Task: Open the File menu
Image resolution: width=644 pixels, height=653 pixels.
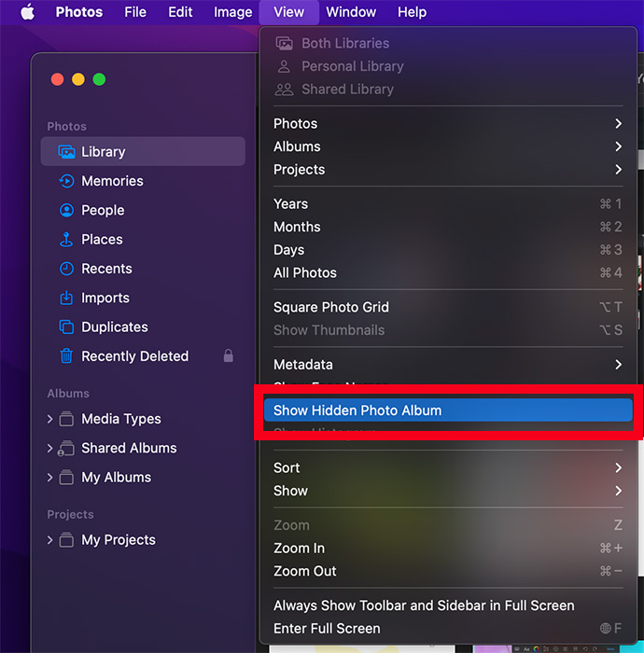Action: [135, 12]
